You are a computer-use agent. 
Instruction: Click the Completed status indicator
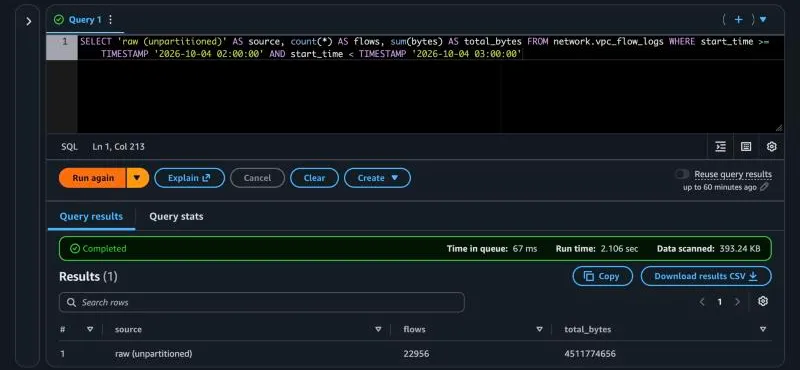click(98, 249)
